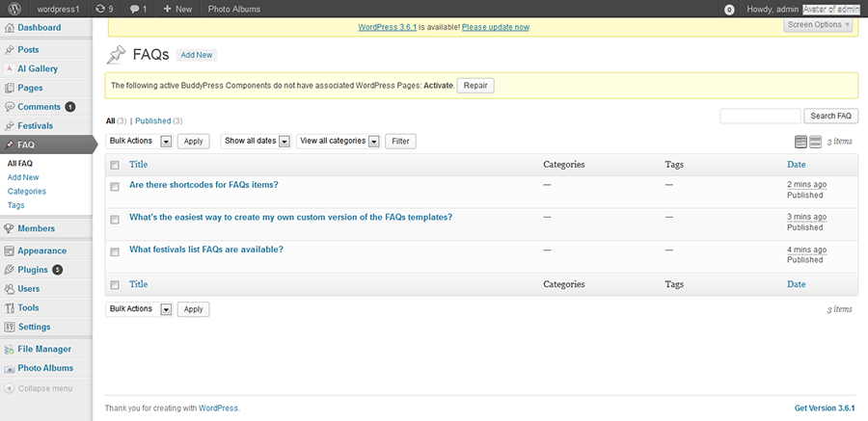Open Add New in the FAQ submenu
Viewport: 868px width, 421px height.
click(x=23, y=177)
